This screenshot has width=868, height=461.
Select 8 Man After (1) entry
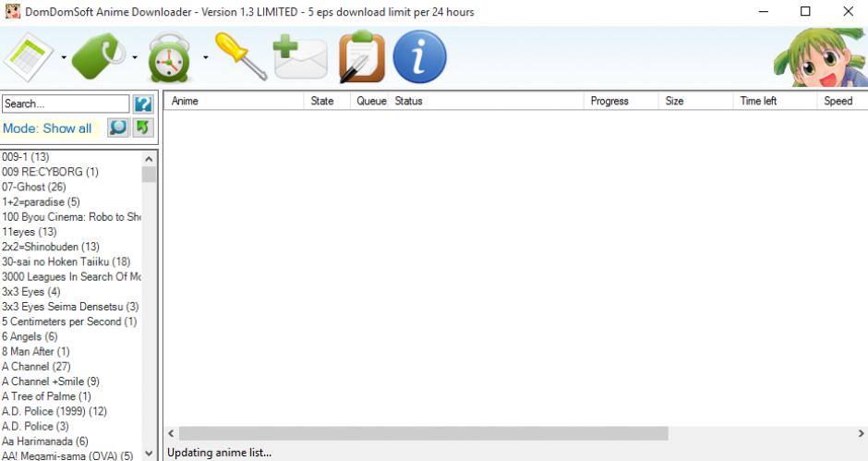point(71,351)
